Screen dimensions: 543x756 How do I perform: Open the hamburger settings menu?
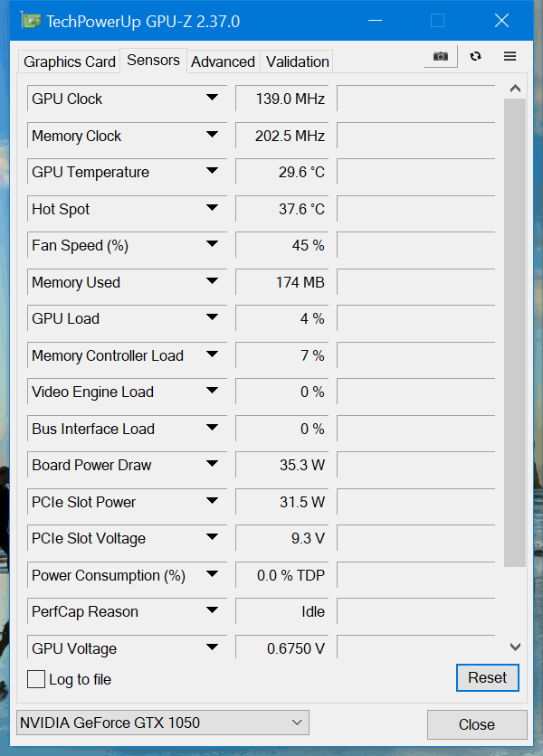(x=510, y=56)
